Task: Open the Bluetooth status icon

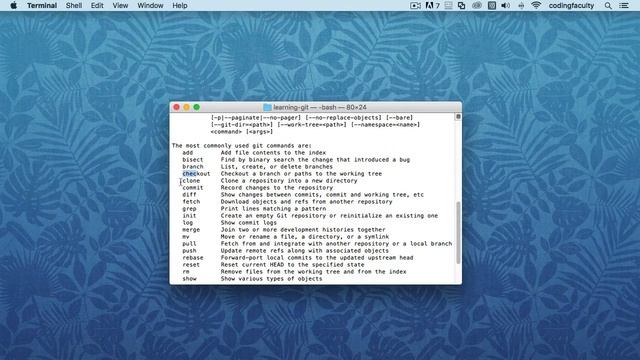Action: pyautogui.click(x=521, y=5)
